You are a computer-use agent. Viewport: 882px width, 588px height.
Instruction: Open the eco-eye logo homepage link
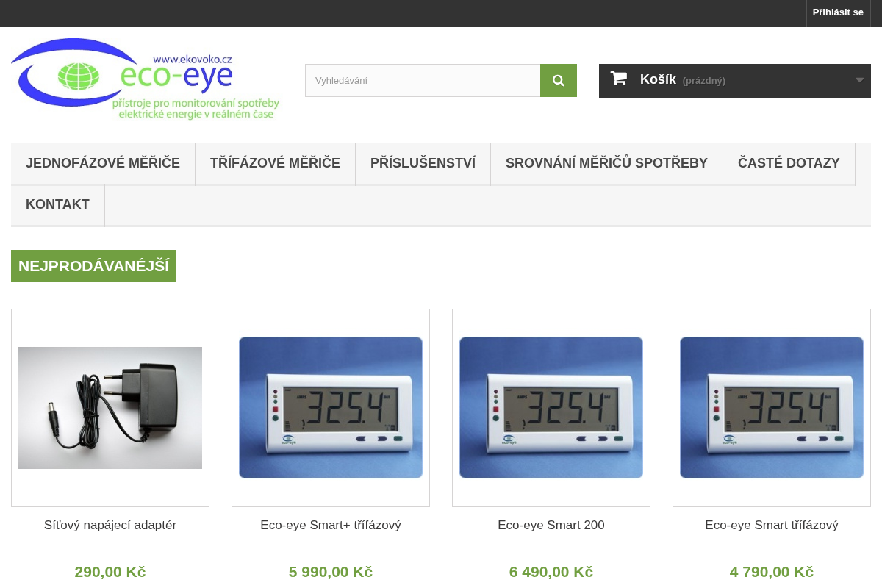pyautogui.click(x=145, y=79)
